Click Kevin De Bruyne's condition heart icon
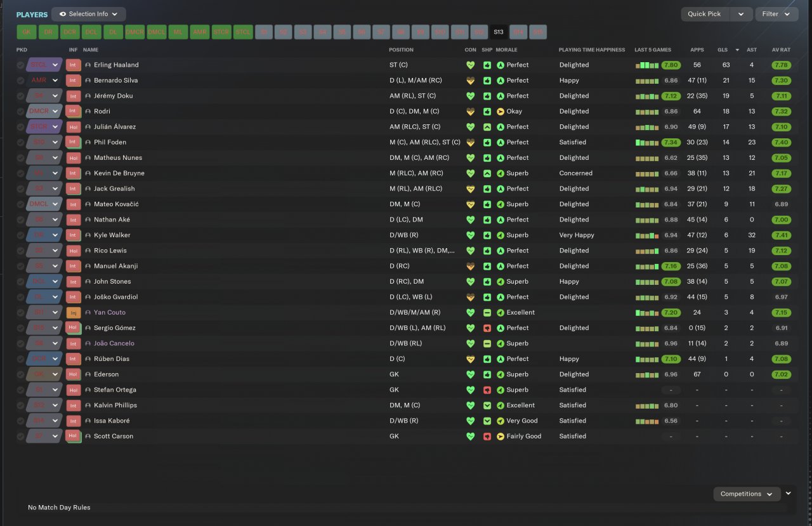The height and width of the screenshot is (526, 812). click(470, 173)
